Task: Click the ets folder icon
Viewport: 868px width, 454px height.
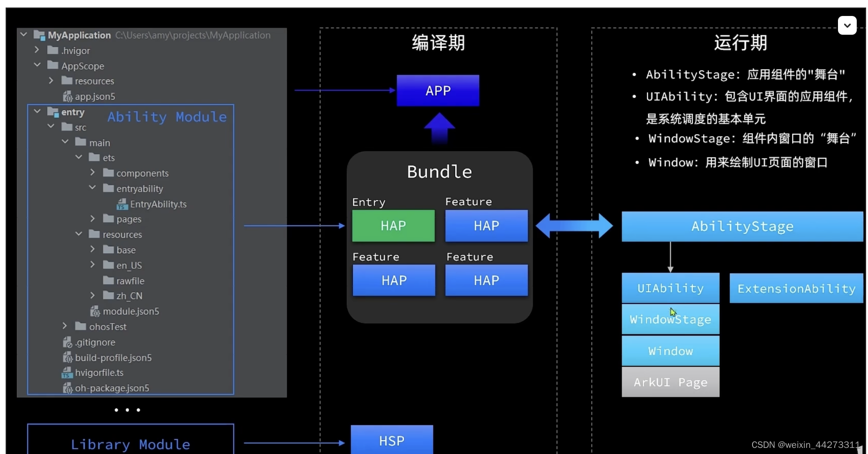Action: pyautogui.click(x=94, y=157)
